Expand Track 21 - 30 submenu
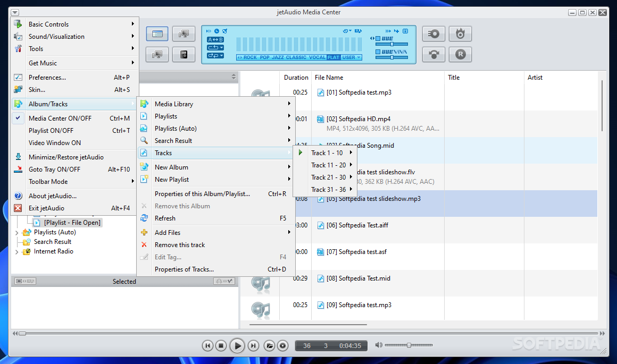Viewport: 617px width, 364px height. pyautogui.click(x=326, y=177)
